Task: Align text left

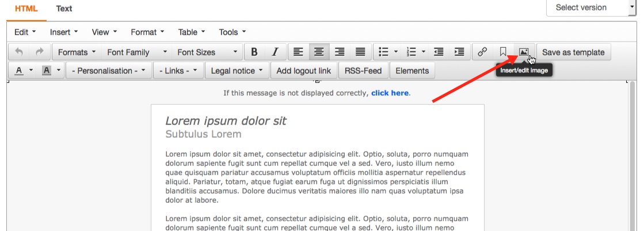Action: pyautogui.click(x=298, y=52)
